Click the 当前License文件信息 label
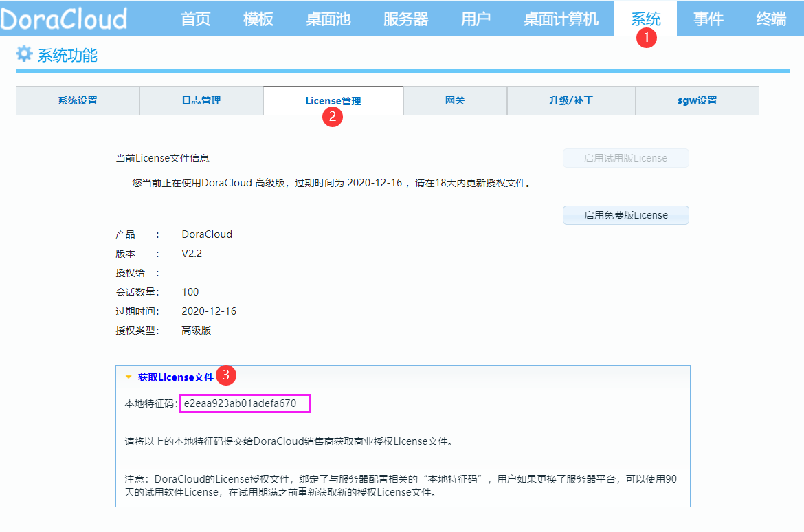This screenshot has width=804, height=532. [162, 158]
